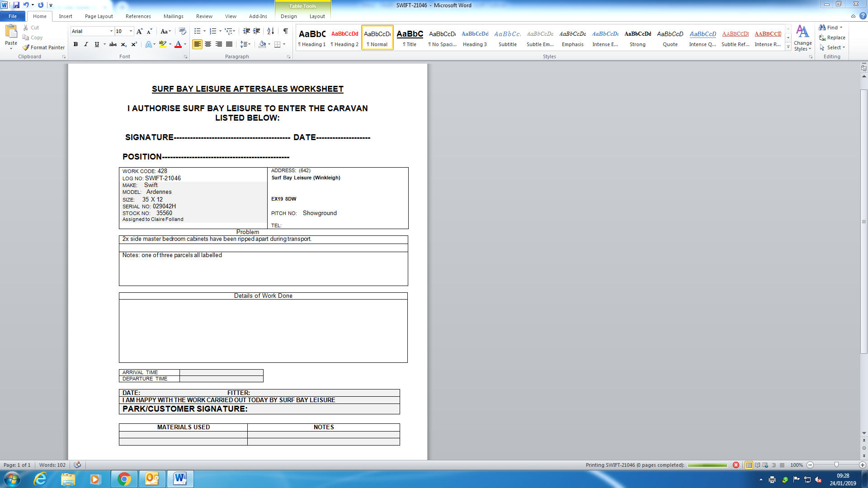This screenshot has width=868, height=488.
Task: Click the Clear Formatting icon
Action: tap(183, 31)
